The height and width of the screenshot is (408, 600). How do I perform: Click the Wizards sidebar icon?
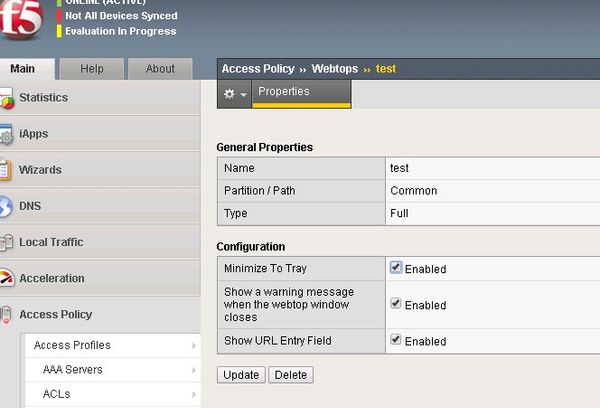point(6,170)
